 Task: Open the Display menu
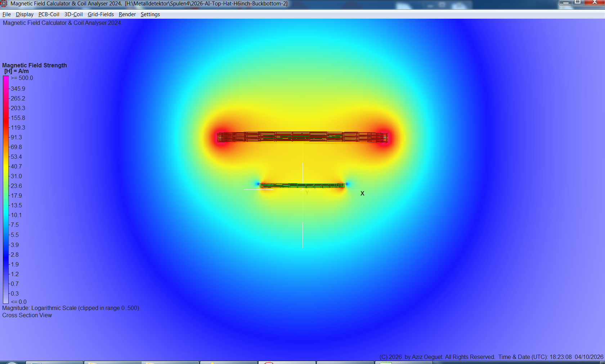pyautogui.click(x=24, y=14)
